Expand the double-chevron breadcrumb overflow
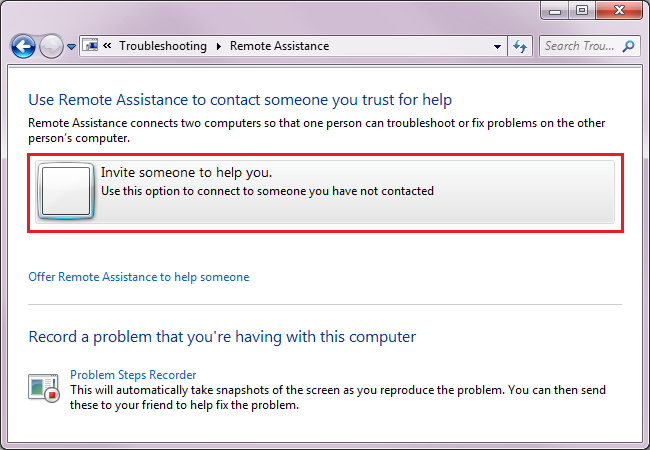Screen dimensions: 650x450 107,46
